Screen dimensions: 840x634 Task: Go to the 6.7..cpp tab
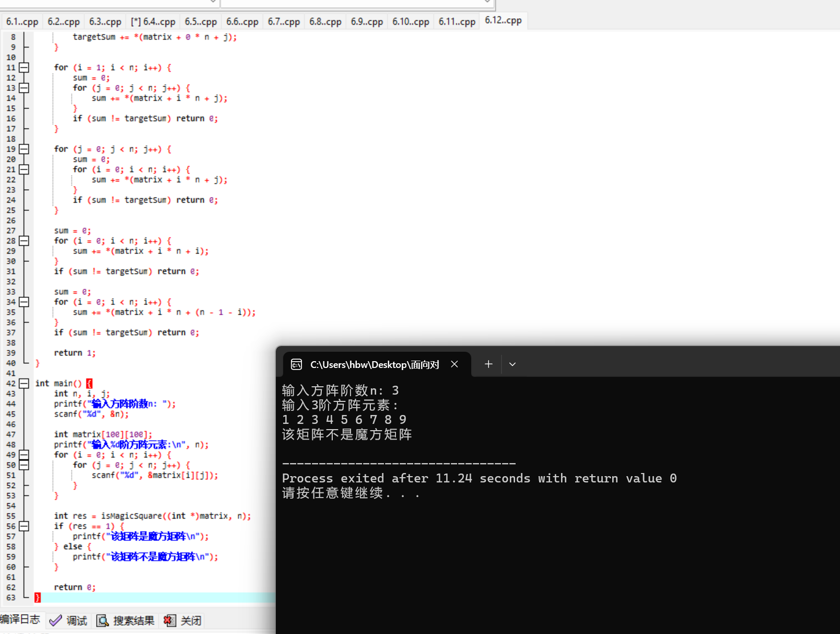pyautogui.click(x=284, y=21)
